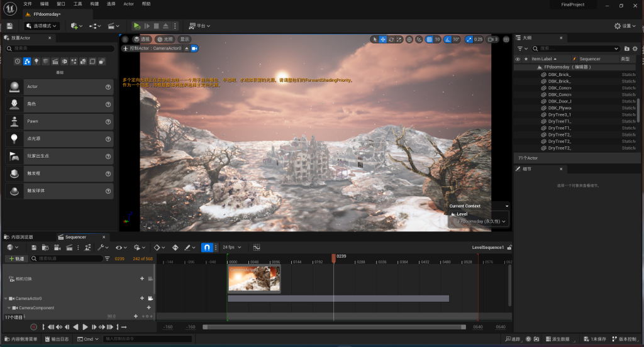This screenshot has width=644, height=347.
Task: Collapse the CameraActor0 track in Sequencer
Action: (x=6, y=299)
